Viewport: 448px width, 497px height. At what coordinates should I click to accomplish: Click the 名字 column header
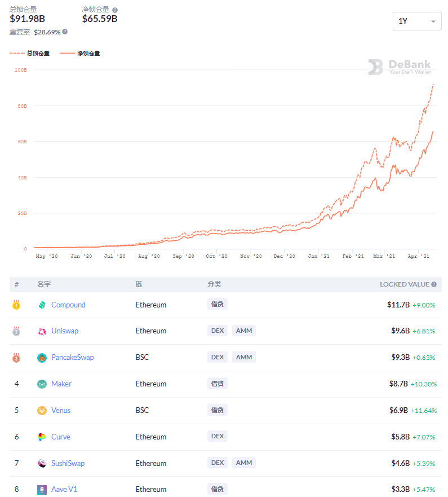(x=44, y=284)
